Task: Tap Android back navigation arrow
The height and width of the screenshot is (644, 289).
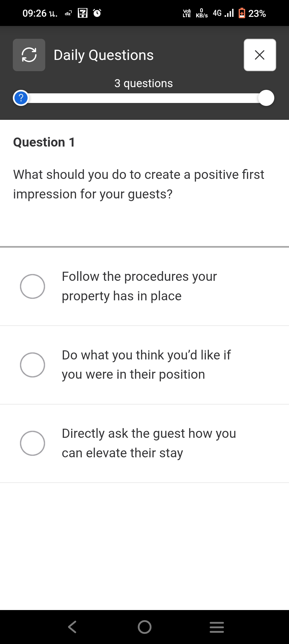Action: click(72, 627)
